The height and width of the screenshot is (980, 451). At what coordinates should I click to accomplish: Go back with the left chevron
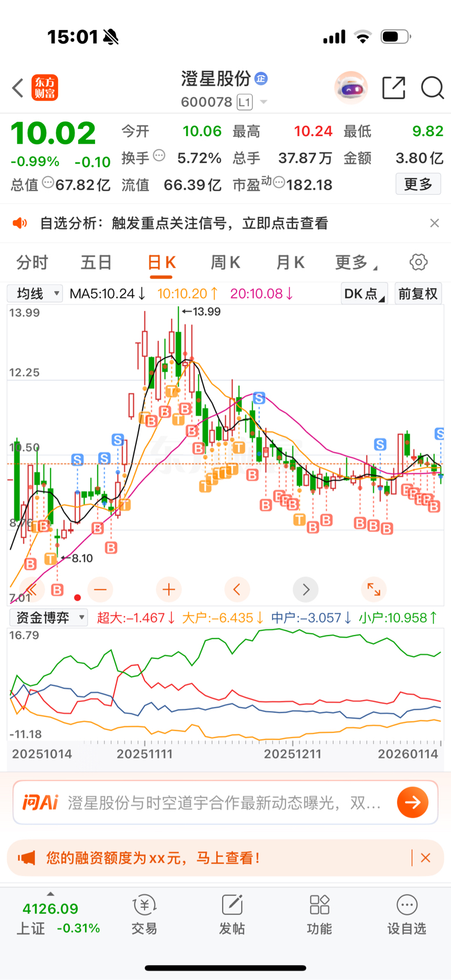coord(18,88)
